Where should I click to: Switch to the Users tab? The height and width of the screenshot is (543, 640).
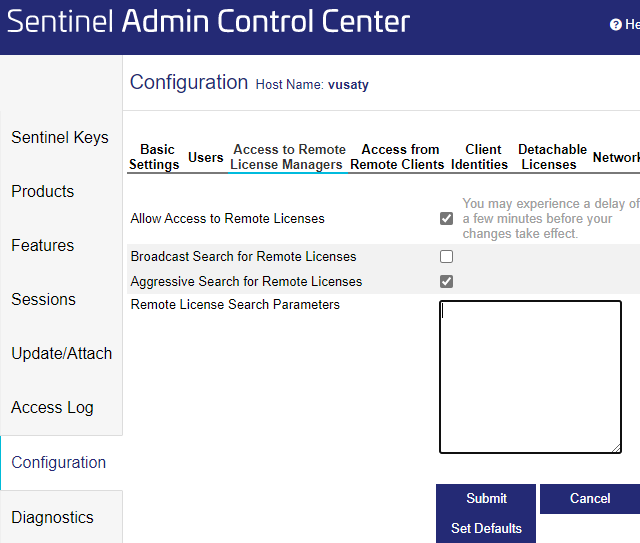(x=206, y=157)
